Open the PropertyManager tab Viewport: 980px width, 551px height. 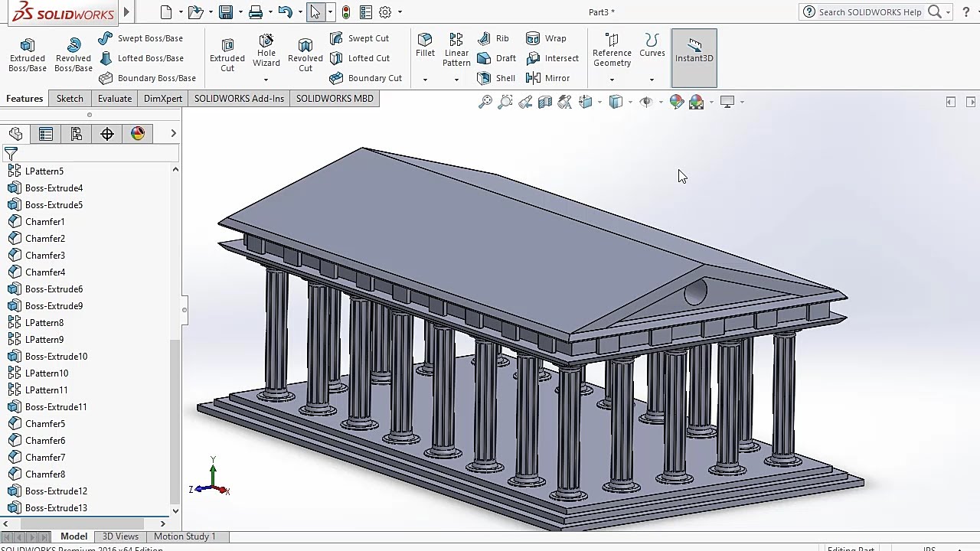pyautogui.click(x=46, y=134)
